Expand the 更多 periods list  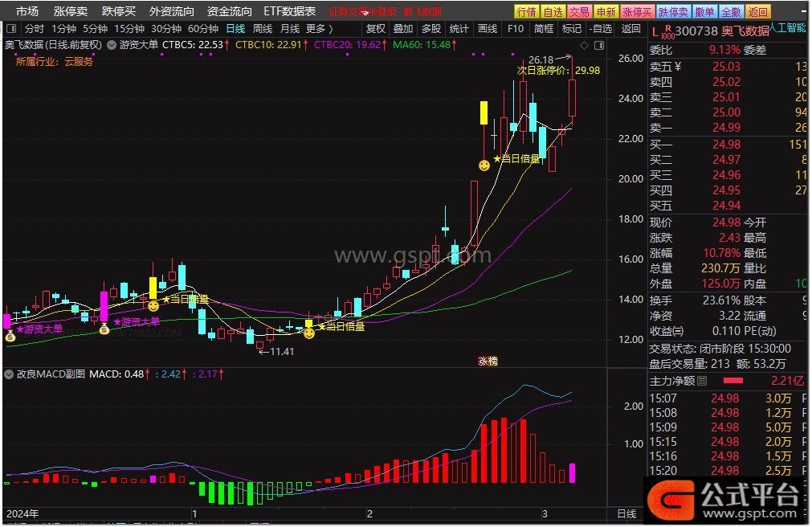pyautogui.click(x=319, y=29)
